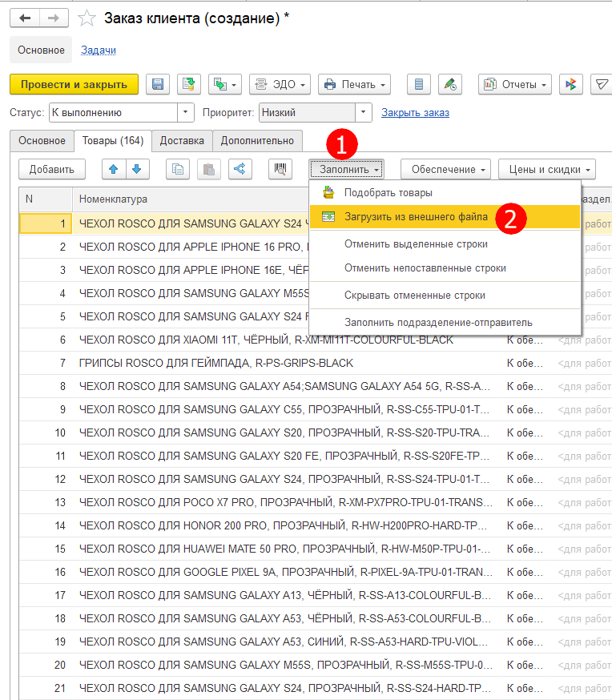Screen dimensions: 612x700
Task: Open the Задачи link
Action: [x=99, y=50]
